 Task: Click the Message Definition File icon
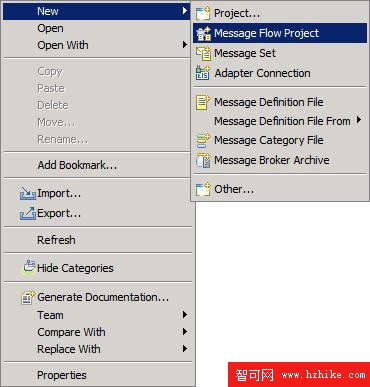tap(203, 102)
